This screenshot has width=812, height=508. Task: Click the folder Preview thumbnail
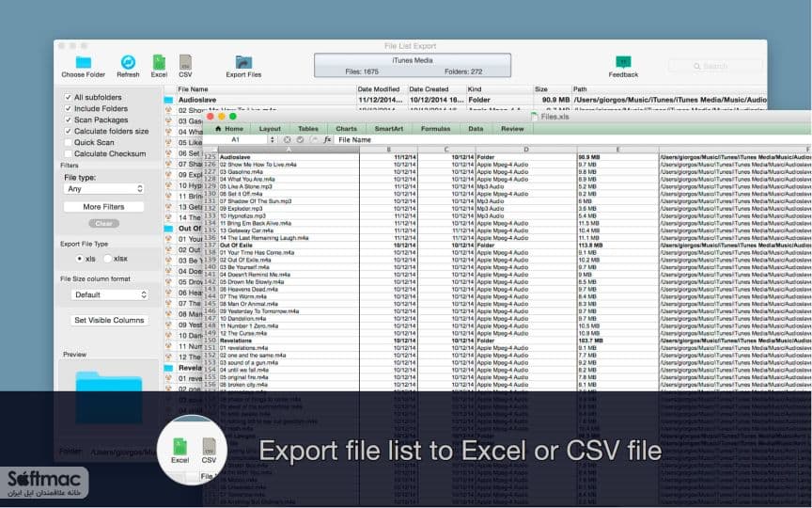coord(109,398)
